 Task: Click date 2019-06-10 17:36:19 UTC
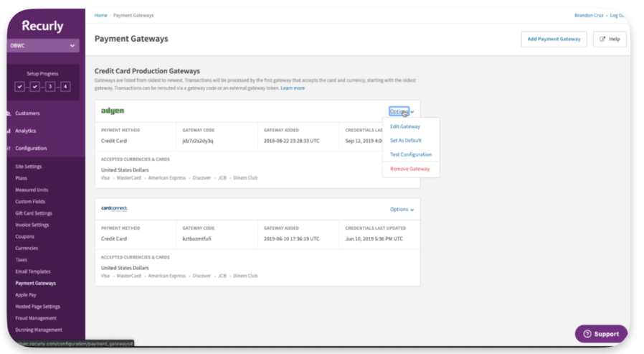coord(291,238)
